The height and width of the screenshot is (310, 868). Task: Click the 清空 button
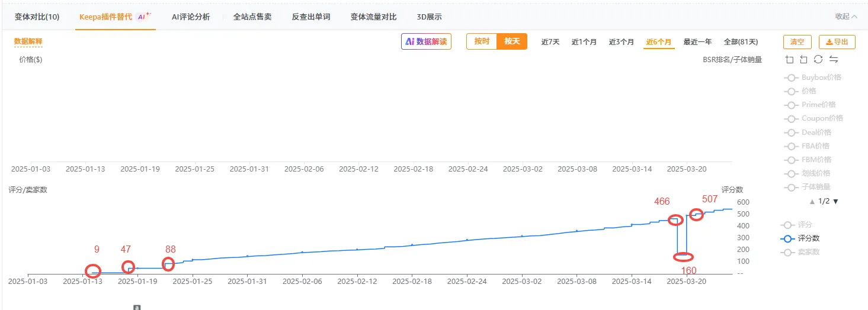(x=797, y=41)
